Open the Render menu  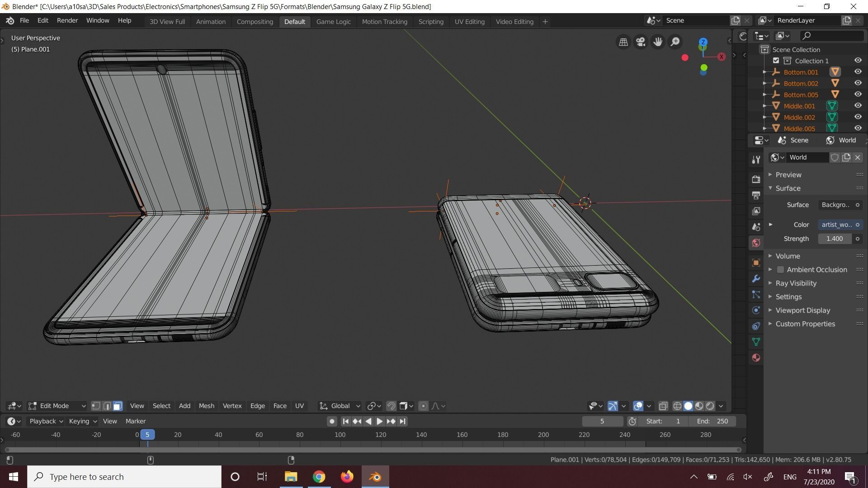tap(67, 21)
